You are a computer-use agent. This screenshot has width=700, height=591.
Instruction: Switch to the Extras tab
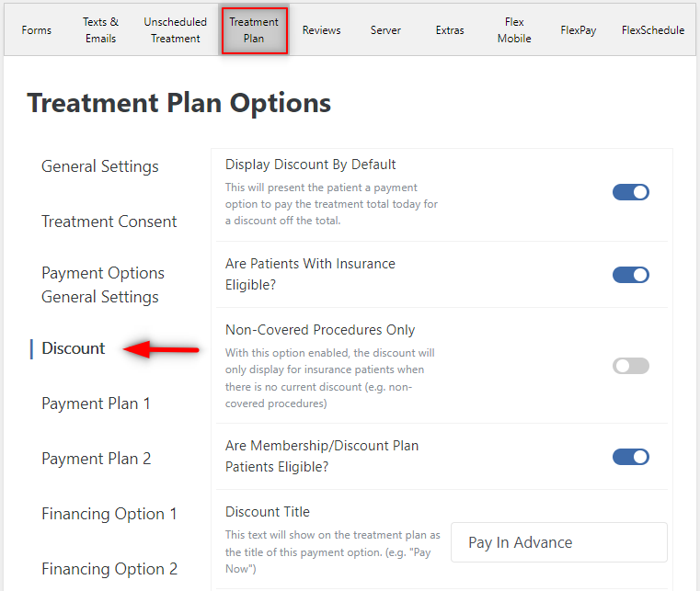tap(450, 30)
